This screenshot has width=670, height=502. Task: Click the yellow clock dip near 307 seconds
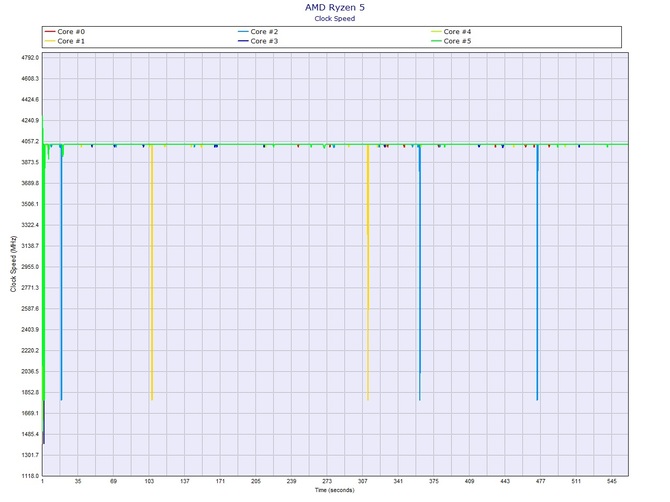point(368,273)
